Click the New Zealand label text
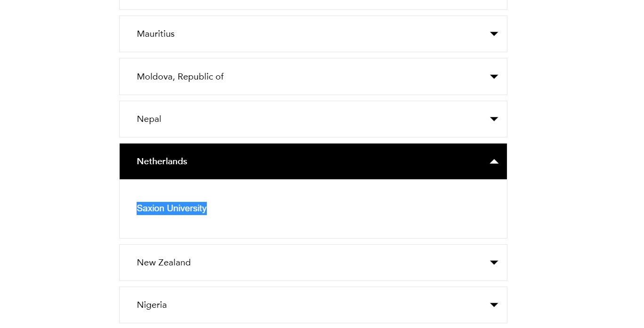Image resolution: width=644 pixels, height=328 pixels. coord(163,263)
